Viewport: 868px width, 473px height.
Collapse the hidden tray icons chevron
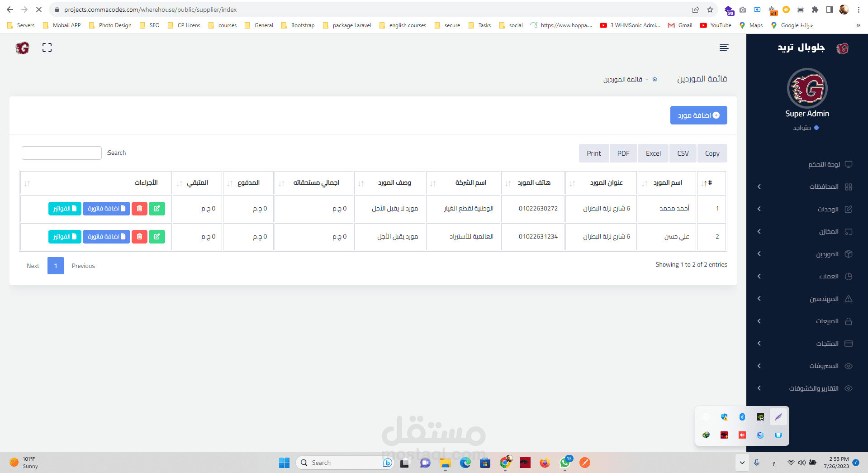[x=742, y=463]
